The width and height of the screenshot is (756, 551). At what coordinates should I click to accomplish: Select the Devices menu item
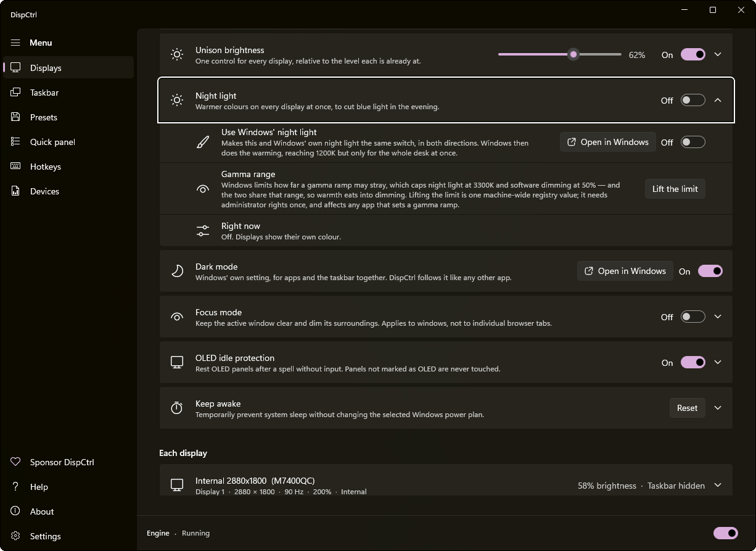(68, 191)
